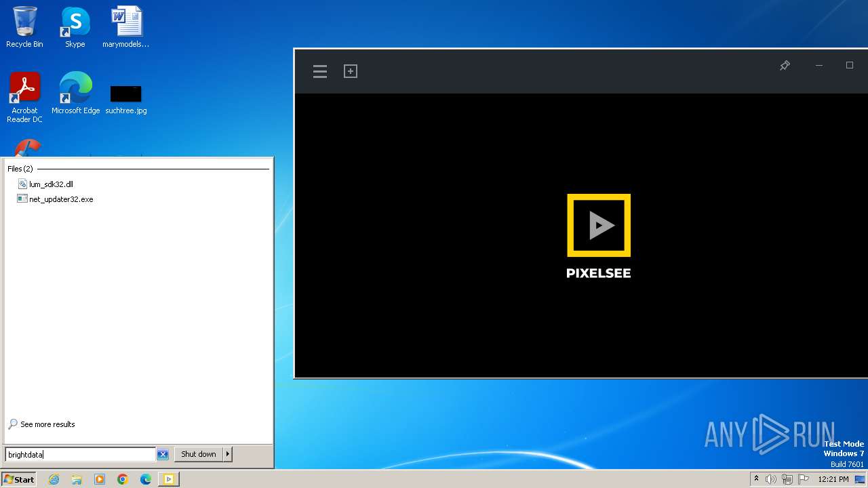Launch Google Chrome from taskbar
The height and width of the screenshot is (488, 868).
point(123,479)
